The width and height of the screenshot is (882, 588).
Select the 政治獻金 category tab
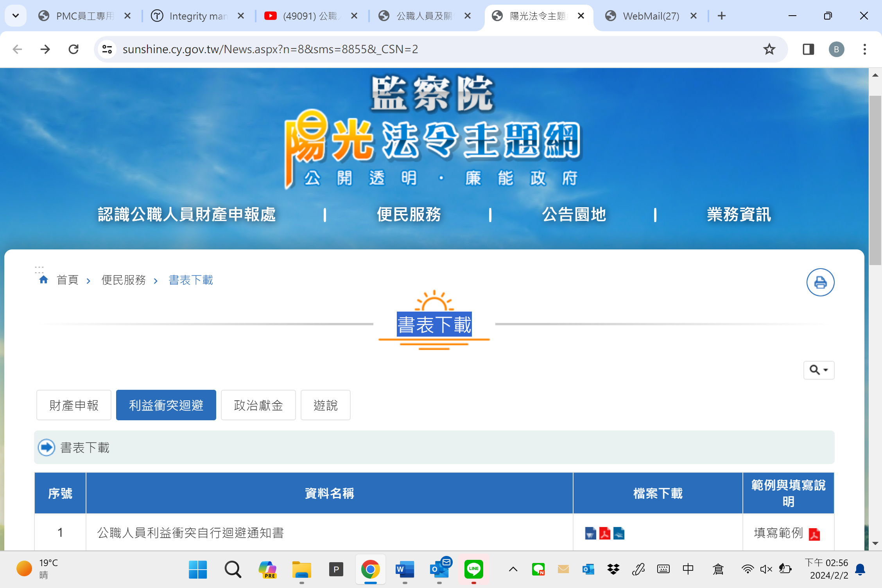[x=258, y=405]
